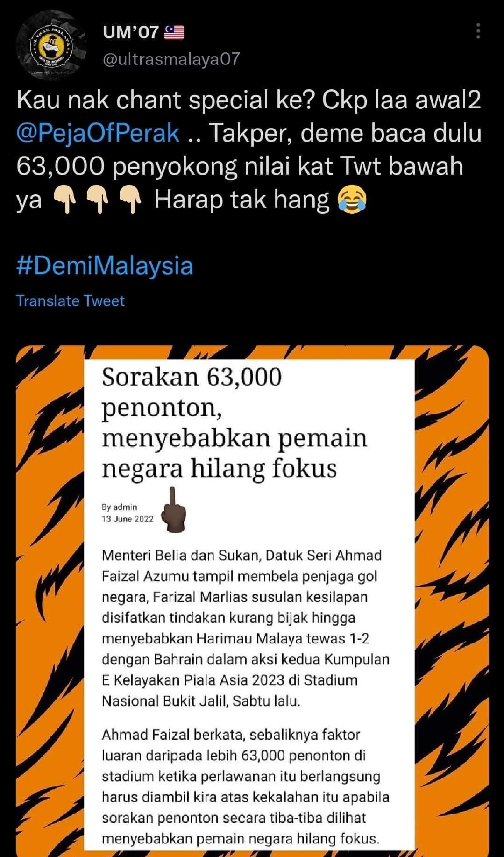This screenshot has width=504, height=857.
Task: Tap the Malaysia flag emoji beside UM'07
Action: (x=174, y=32)
